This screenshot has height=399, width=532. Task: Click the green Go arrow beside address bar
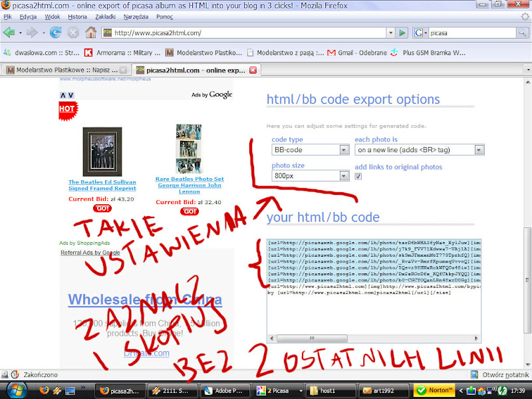pos(402,33)
